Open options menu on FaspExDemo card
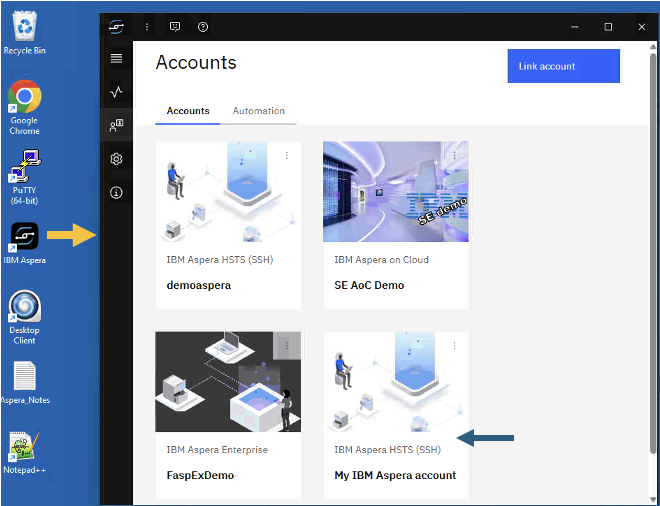660x506 pixels. click(287, 345)
